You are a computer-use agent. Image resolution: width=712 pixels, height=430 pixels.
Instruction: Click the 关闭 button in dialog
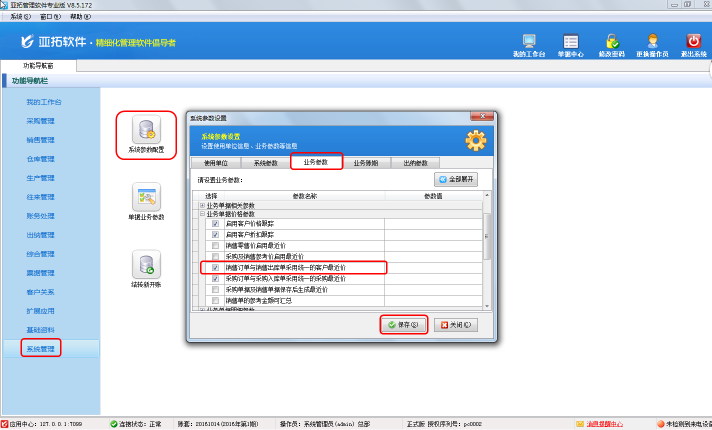(456, 325)
